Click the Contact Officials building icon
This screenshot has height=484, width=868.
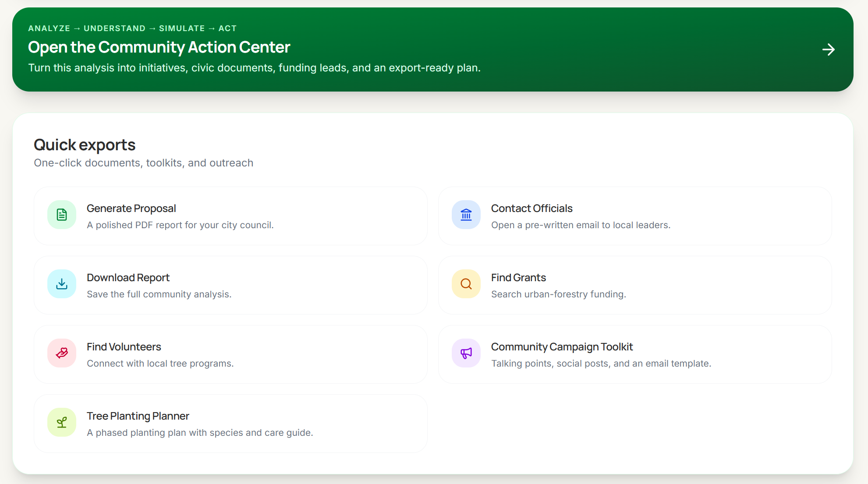(466, 215)
